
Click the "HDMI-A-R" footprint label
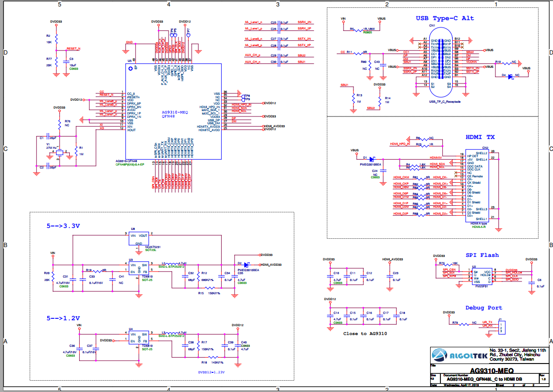479,227
